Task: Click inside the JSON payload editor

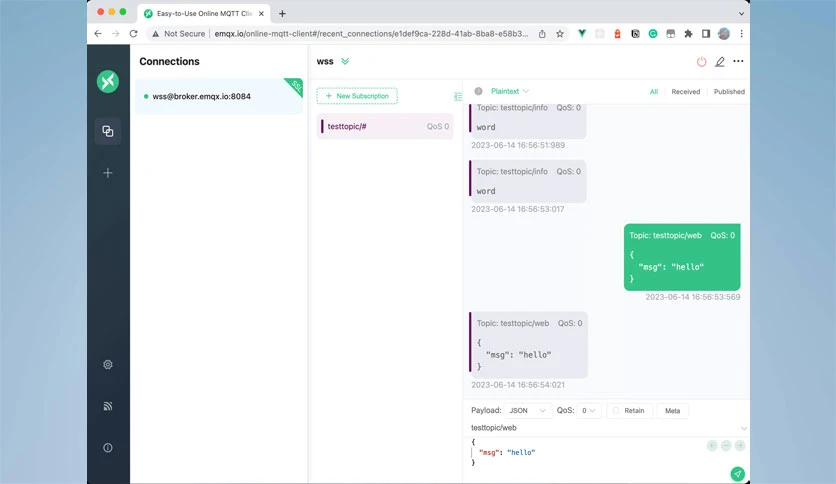Action: point(586,452)
